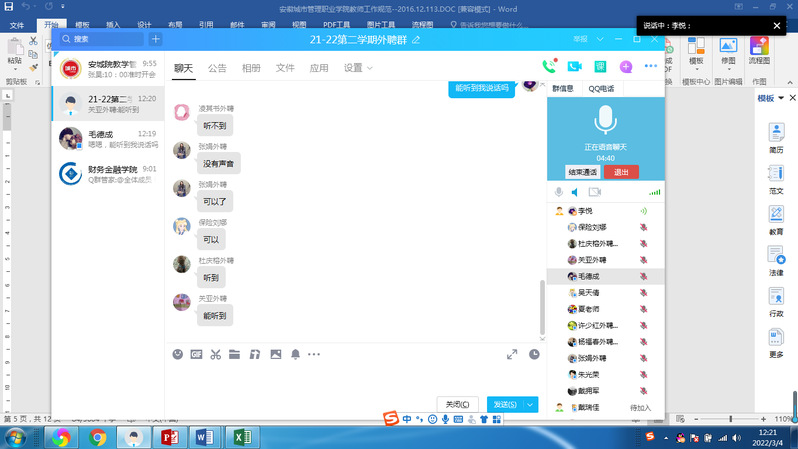Adjust the Word zoom slider
The width and height of the screenshot is (798, 449).
(x=730, y=419)
